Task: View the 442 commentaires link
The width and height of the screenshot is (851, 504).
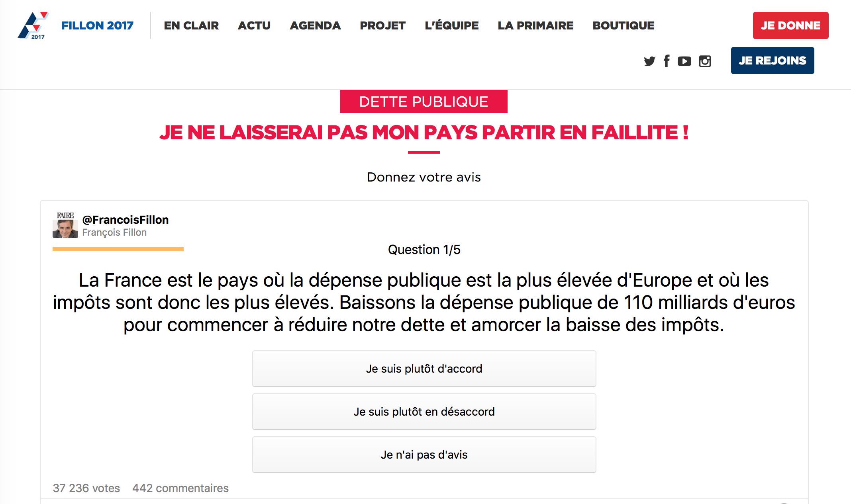Action: (180, 488)
